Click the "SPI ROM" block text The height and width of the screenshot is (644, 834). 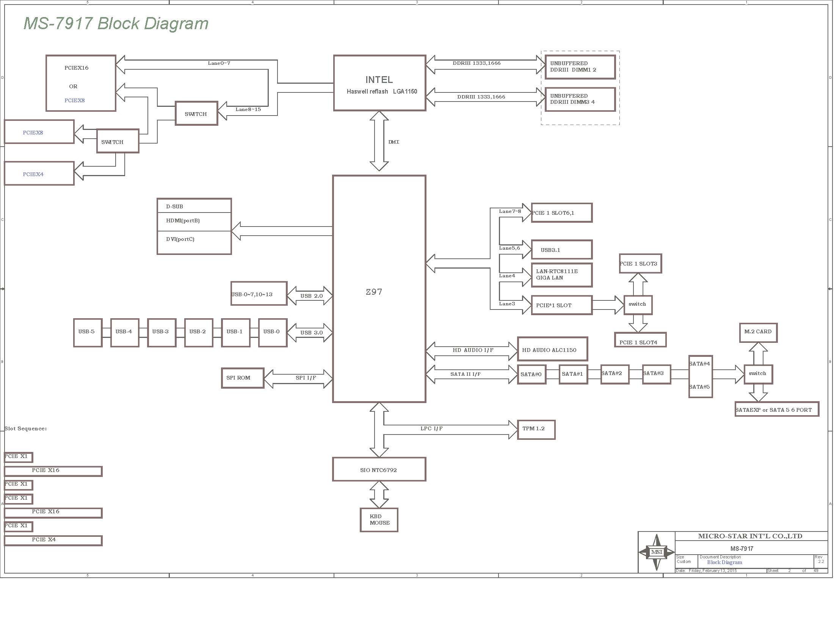point(238,378)
